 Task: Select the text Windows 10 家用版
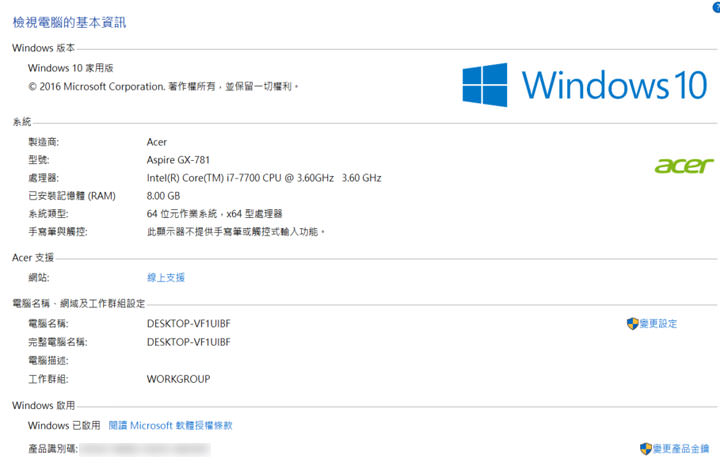click(x=71, y=68)
